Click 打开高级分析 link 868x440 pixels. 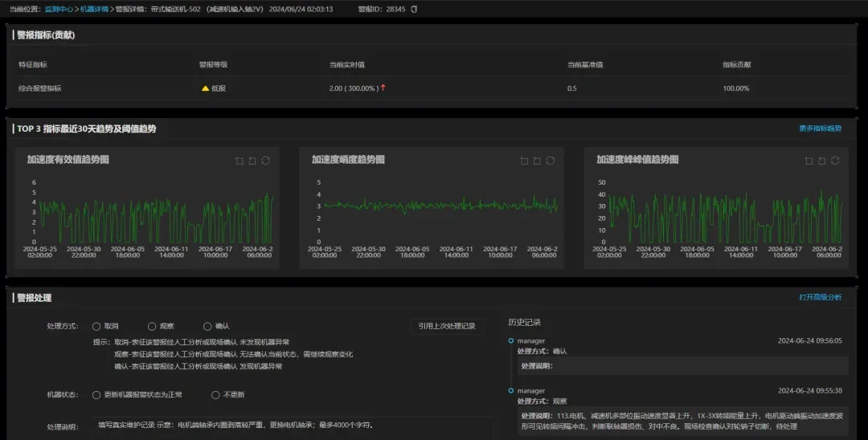pyautogui.click(x=820, y=297)
